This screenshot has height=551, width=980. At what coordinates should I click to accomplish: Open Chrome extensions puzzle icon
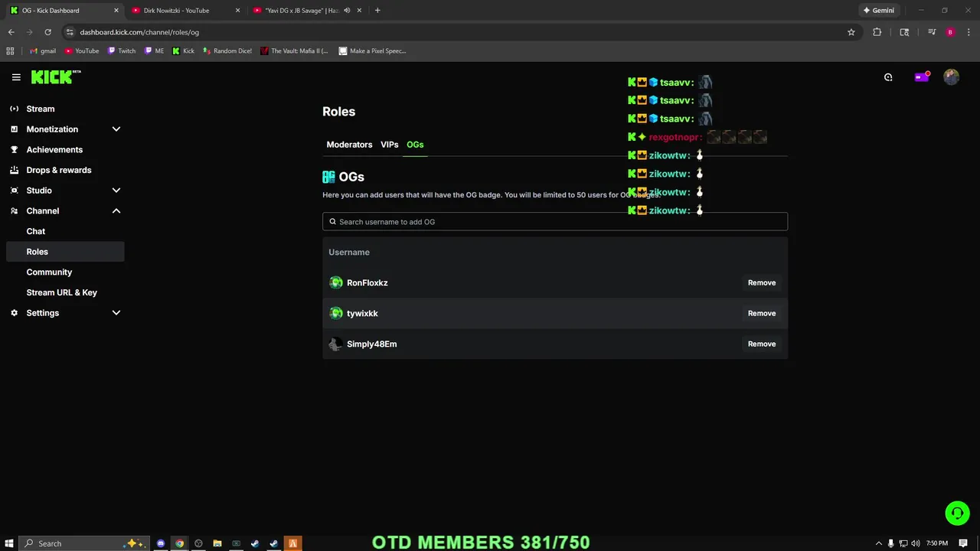877,32
